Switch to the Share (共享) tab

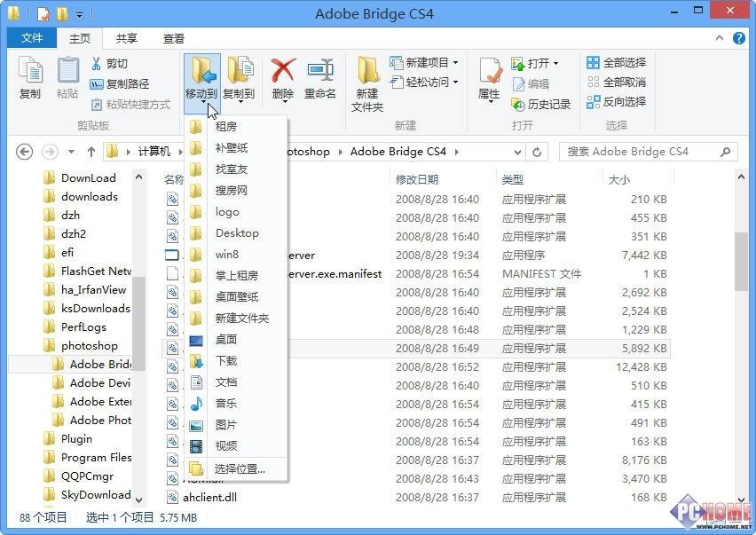coord(127,38)
